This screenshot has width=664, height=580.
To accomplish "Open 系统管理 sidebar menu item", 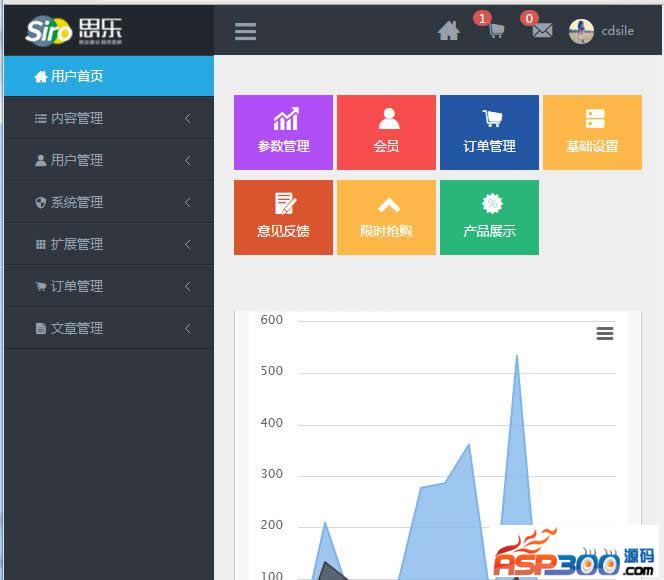I will coord(109,202).
